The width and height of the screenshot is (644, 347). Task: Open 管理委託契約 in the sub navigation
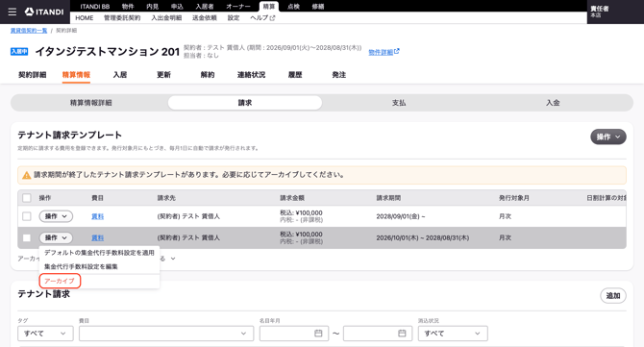(122, 18)
